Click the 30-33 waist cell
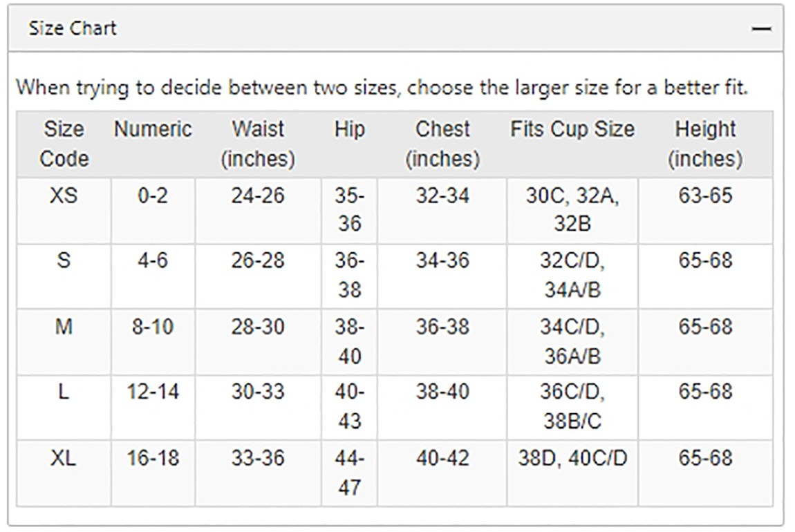The height and width of the screenshot is (532, 795). point(258,408)
